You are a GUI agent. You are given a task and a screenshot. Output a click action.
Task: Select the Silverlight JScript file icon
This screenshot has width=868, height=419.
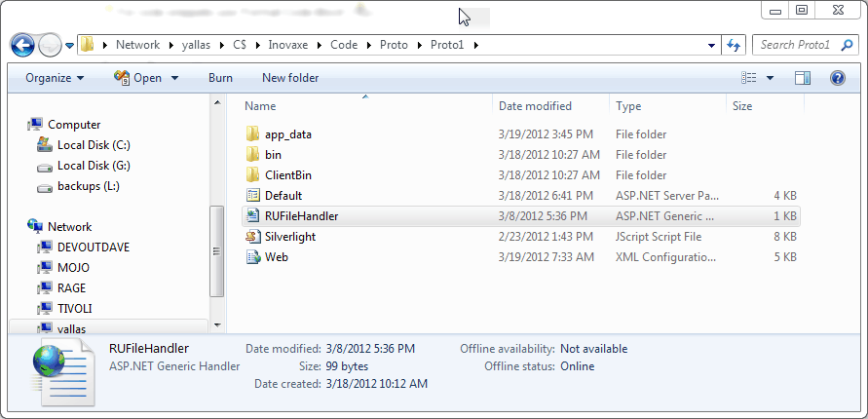252,237
